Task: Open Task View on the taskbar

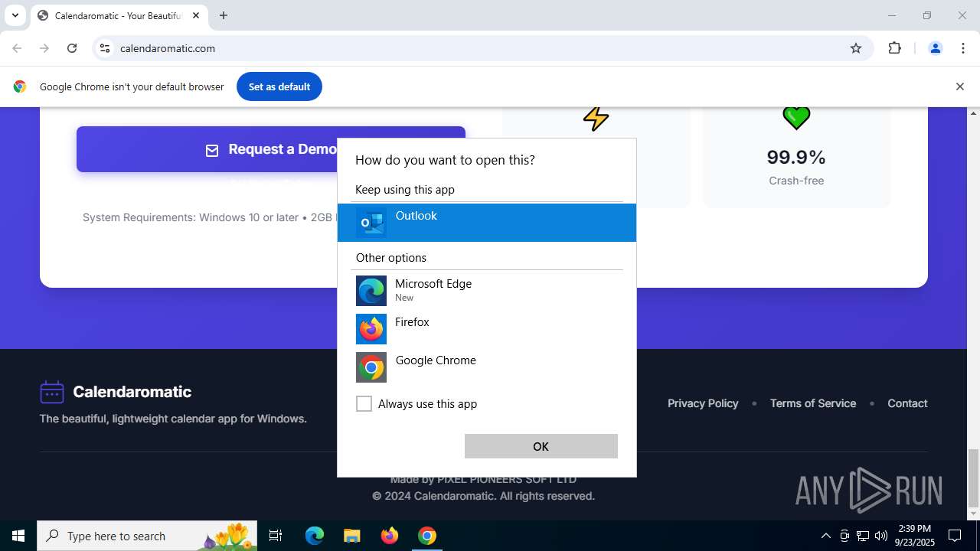Action: (x=276, y=536)
